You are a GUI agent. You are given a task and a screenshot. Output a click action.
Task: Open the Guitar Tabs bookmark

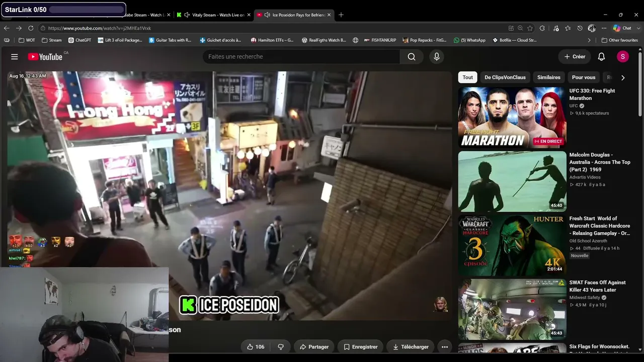(171, 40)
